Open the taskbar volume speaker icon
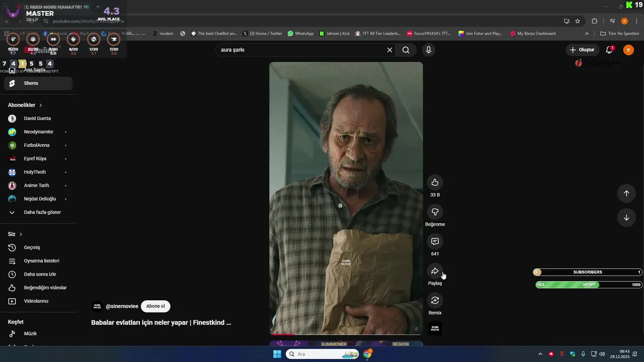The width and height of the screenshot is (644, 362). (602, 354)
